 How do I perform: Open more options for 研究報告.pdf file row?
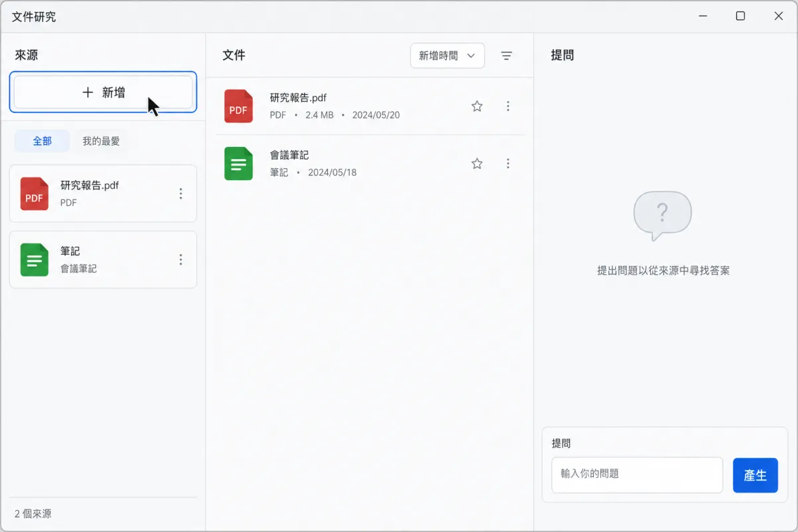click(508, 106)
